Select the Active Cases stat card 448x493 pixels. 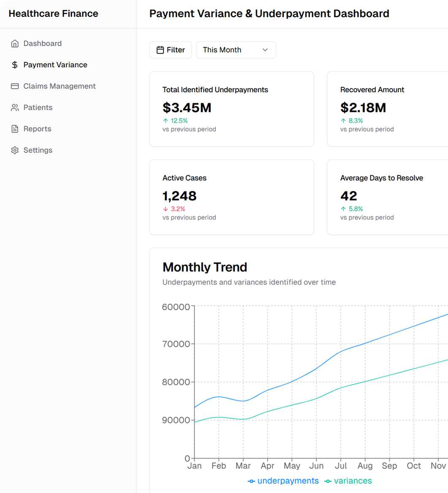[232, 197]
